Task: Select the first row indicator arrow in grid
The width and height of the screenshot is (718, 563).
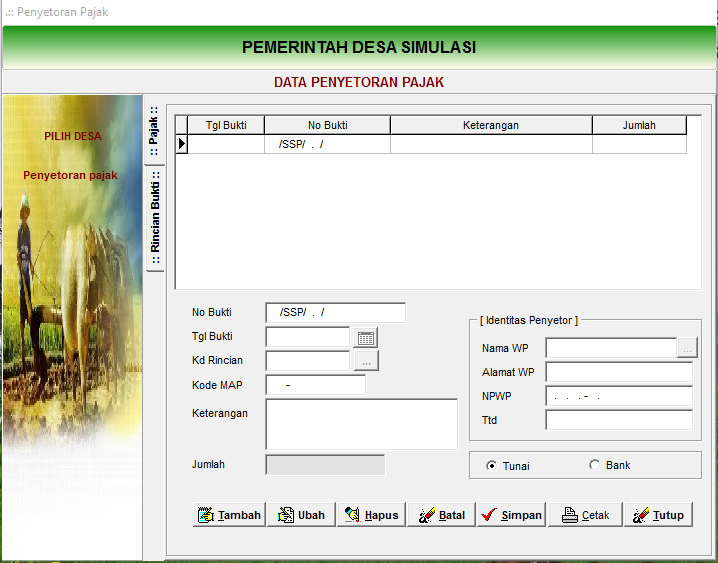Action: click(x=181, y=144)
